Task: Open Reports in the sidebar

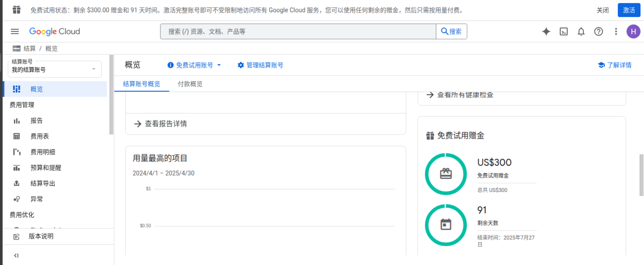Action: pyautogui.click(x=55, y=121)
